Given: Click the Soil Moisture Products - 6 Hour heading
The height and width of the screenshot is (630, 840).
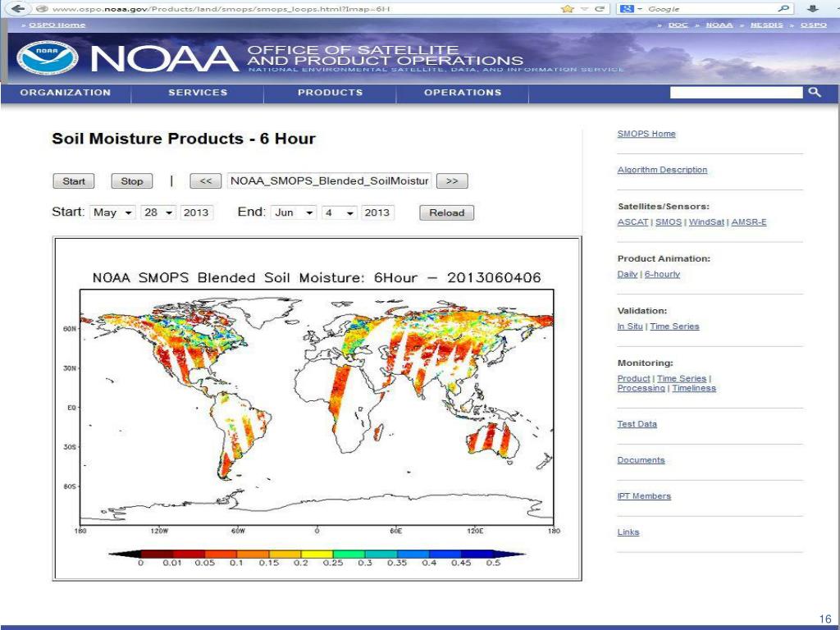Looking at the screenshot, I should coord(184,139).
